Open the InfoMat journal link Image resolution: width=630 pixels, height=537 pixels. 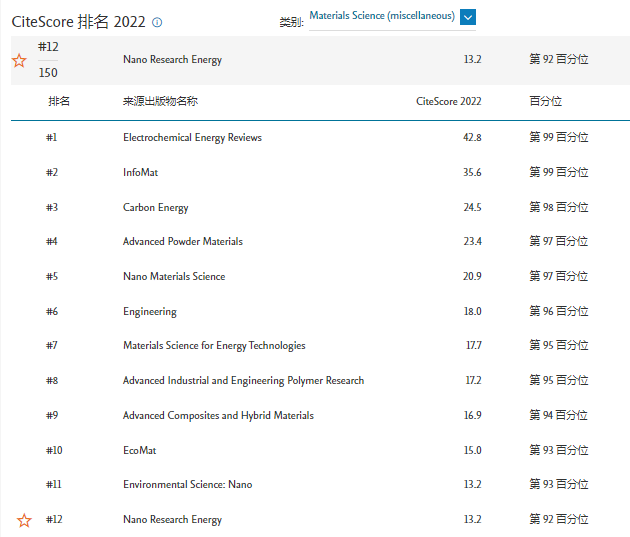(x=141, y=172)
